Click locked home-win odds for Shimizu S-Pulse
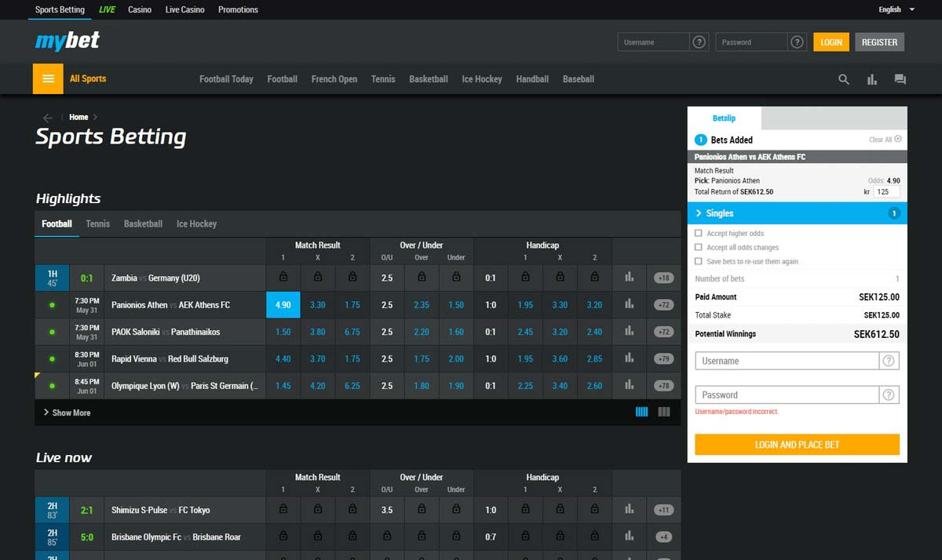This screenshot has width=942, height=560. [283, 510]
